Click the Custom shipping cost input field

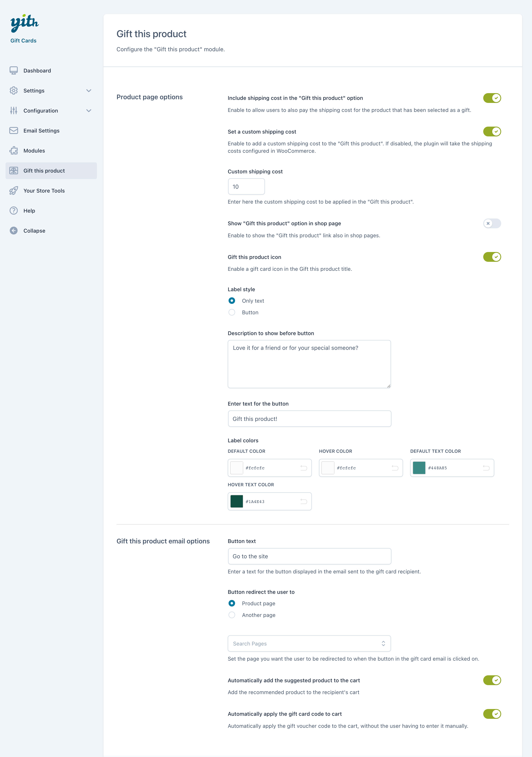pos(246,187)
